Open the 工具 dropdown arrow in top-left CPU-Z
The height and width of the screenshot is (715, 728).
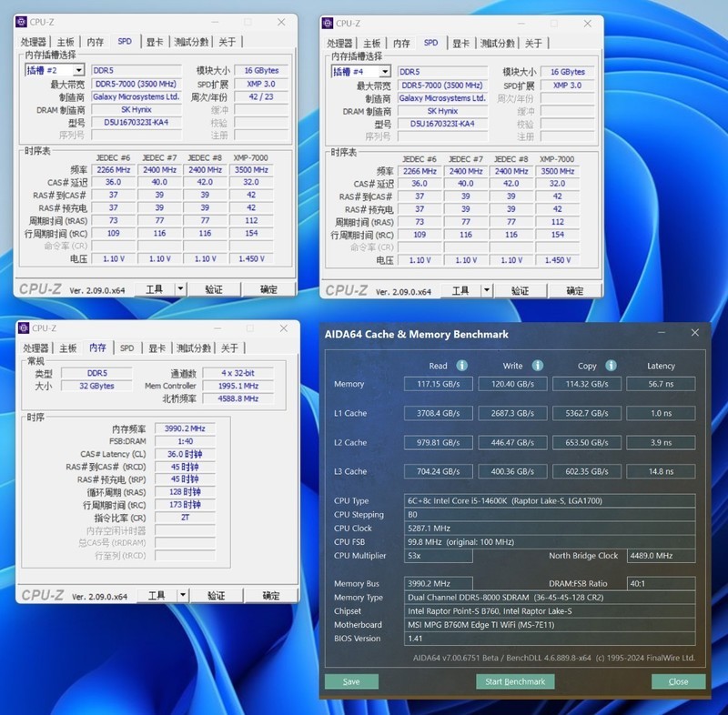(178, 289)
